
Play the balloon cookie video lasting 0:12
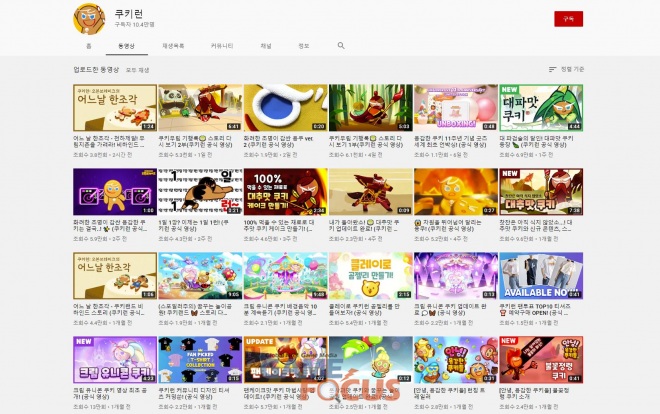click(371, 360)
